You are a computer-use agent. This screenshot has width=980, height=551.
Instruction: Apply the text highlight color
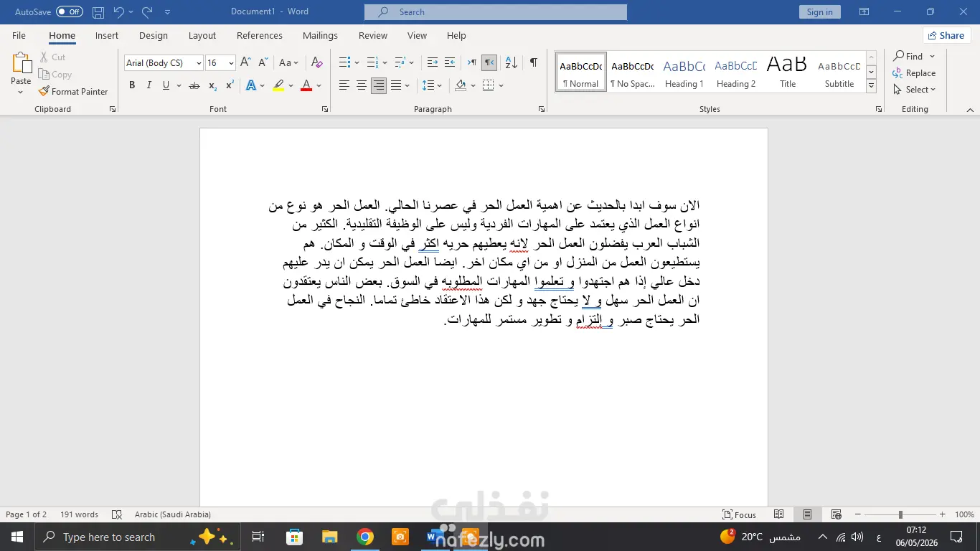pyautogui.click(x=278, y=85)
